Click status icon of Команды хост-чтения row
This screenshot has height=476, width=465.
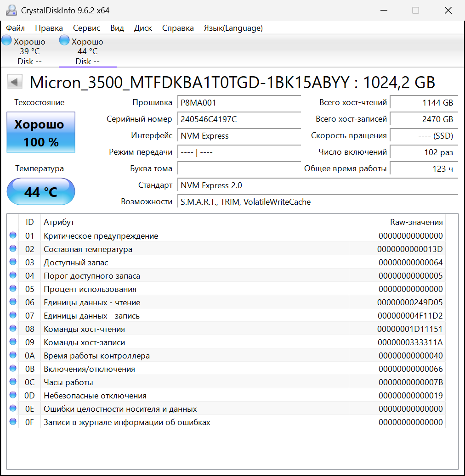13,328
